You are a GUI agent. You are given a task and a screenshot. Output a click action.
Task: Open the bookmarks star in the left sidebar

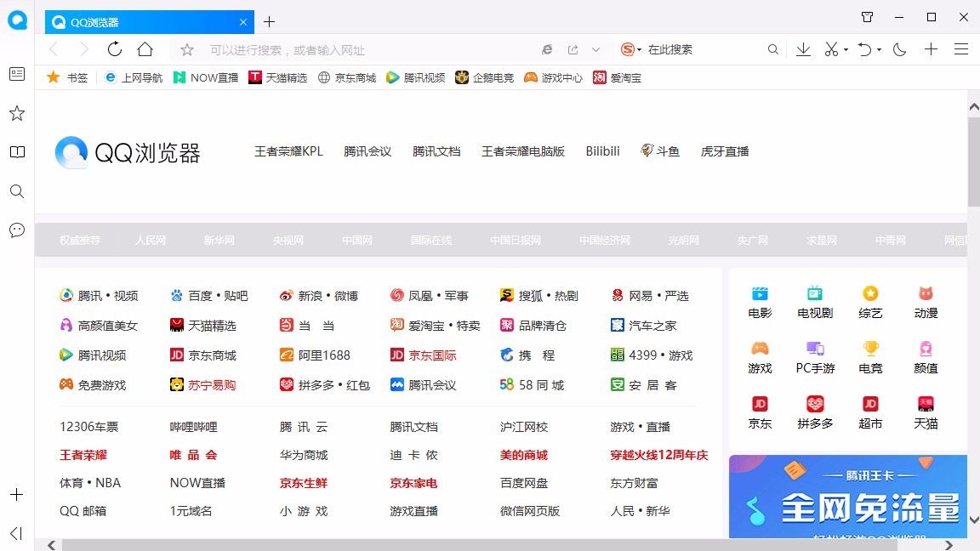pos(16,112)
